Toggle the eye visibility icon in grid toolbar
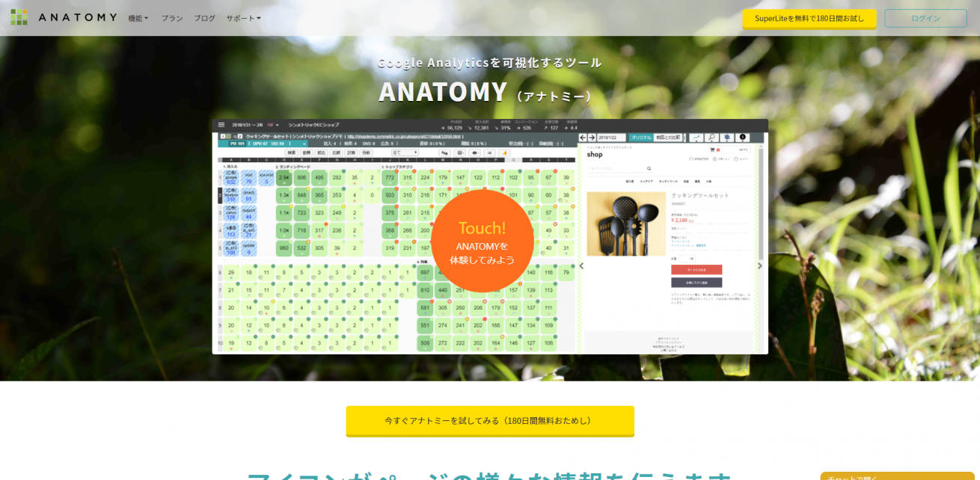 [474, 152]
